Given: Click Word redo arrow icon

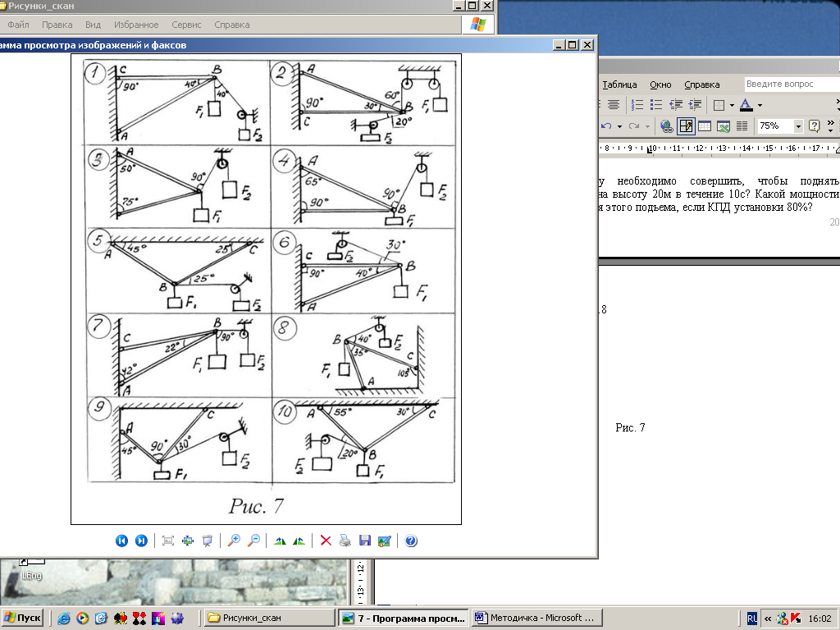Looking at the screenshot, I should [x=634, y=126].
